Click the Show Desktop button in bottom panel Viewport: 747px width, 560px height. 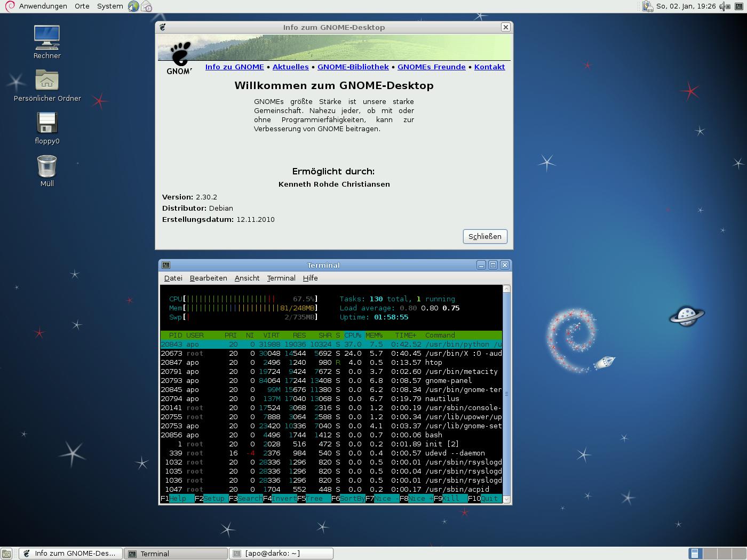click(x=6, y=554)
